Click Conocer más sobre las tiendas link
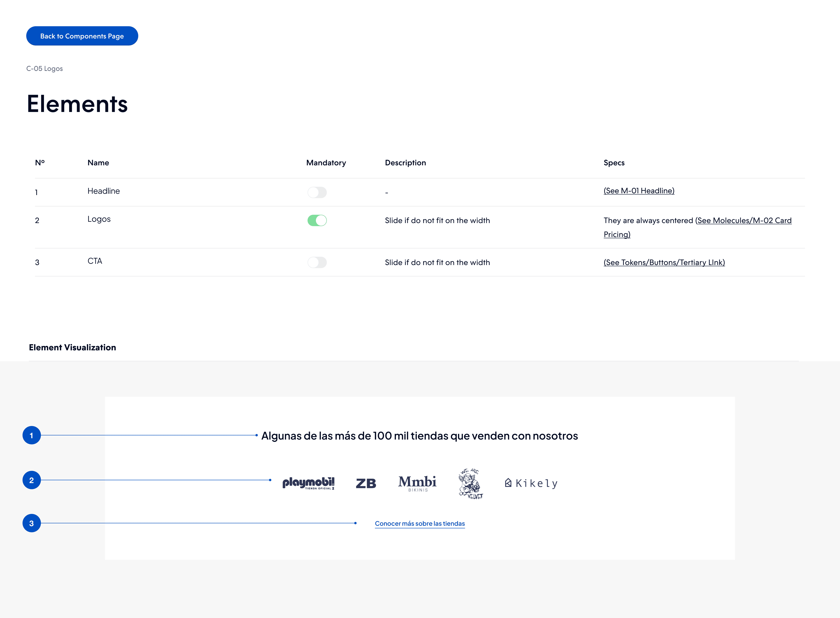Image resolution: width=840 pixels, height=618 pixels. point(419,523)
